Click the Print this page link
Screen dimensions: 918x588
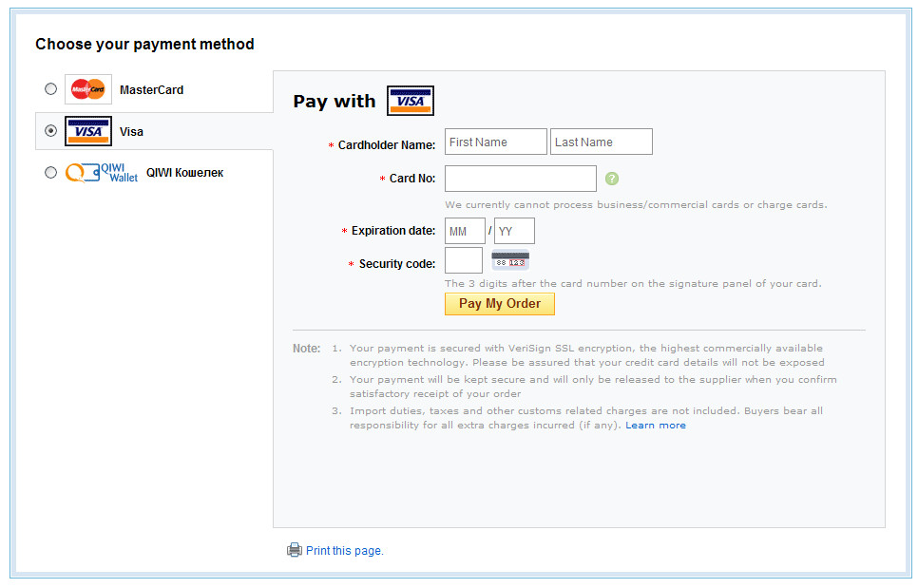[x=345, y=551]
